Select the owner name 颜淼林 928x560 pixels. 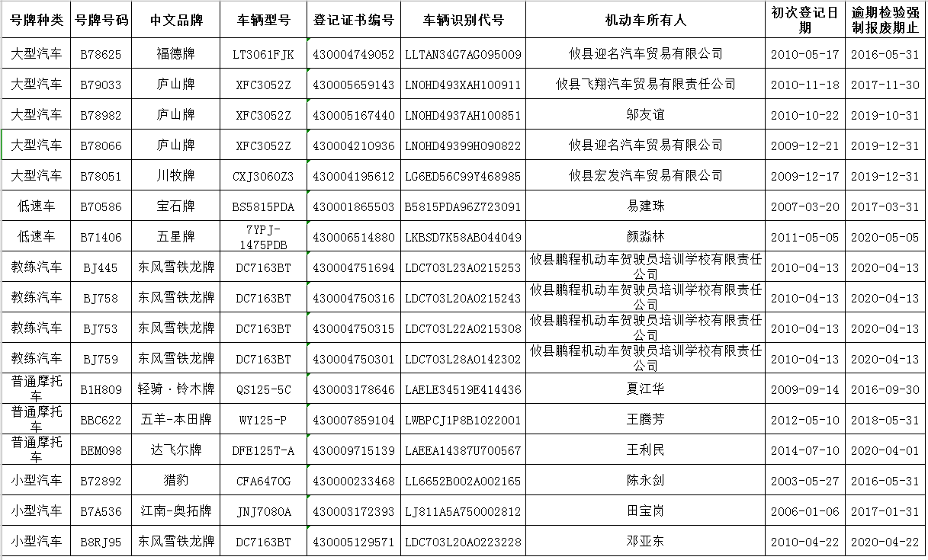646,237
